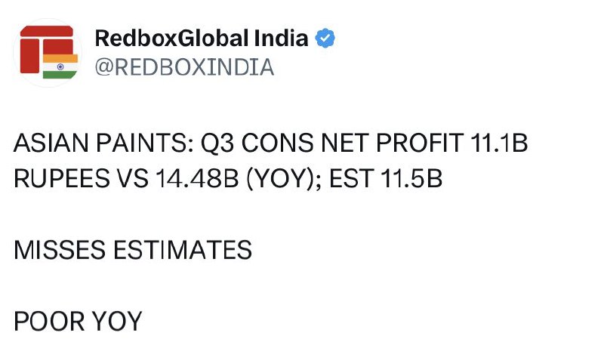
Task: Click the Q3 text in the tweet
Action: pyautogui.click(x=217, y=143)
